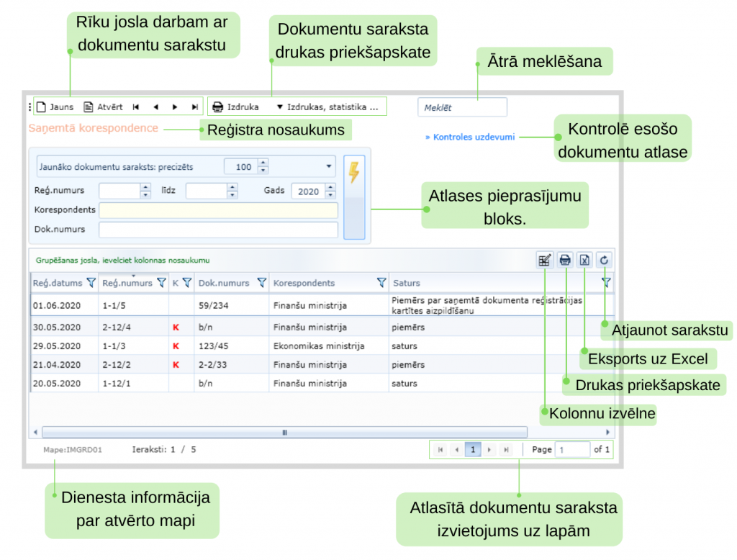Click the horizontal scrollbar under the grid
The height and width of the screenshot is (560, 737).
click(x=284, y=432)
